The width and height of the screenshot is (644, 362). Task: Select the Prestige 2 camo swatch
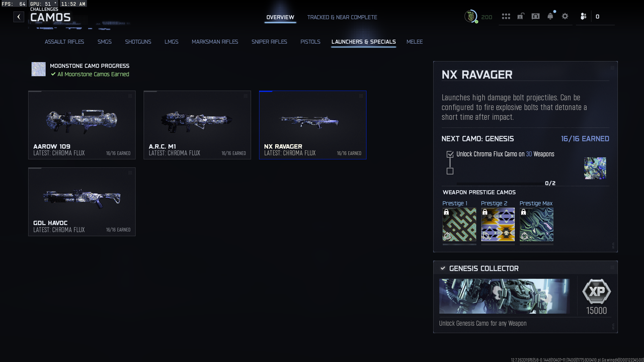(x=498, y=225)
